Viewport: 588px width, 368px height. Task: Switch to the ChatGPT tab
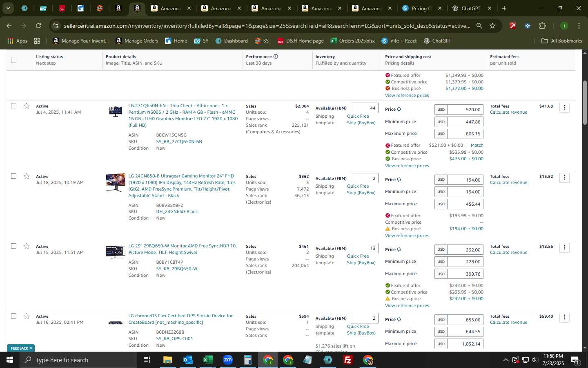point(472,8)
